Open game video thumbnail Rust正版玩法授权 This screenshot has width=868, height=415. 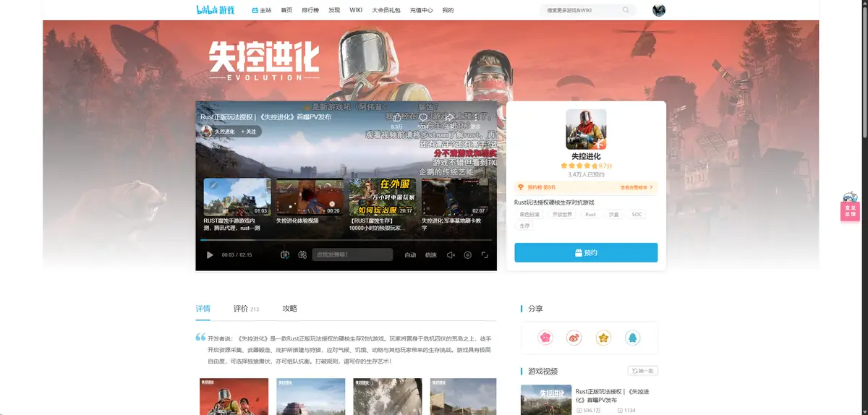click(x=546, y=400)
